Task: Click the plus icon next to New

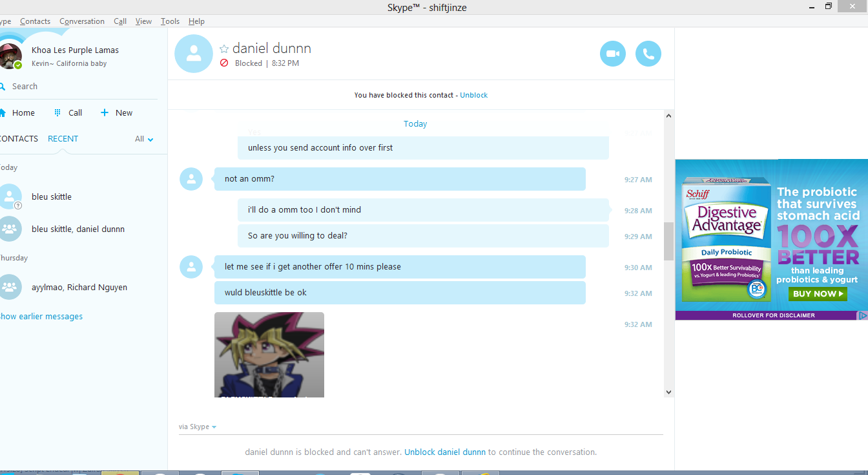Action: point(105,112)
